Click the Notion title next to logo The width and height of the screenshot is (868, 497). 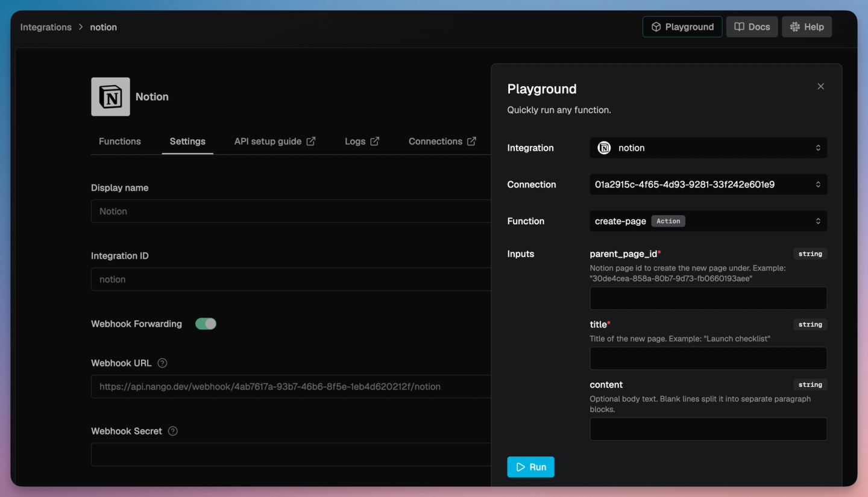tap(152, 97)
